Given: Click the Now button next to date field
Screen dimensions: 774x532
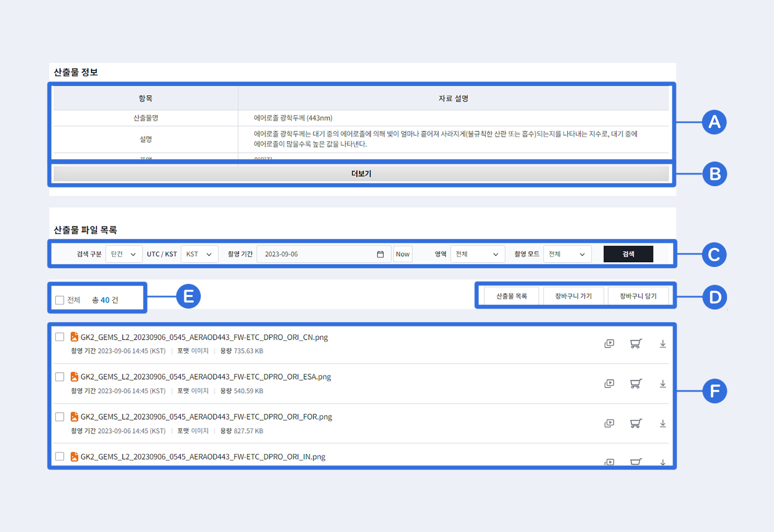Looking at the screenshot, I should coord(402,253).
